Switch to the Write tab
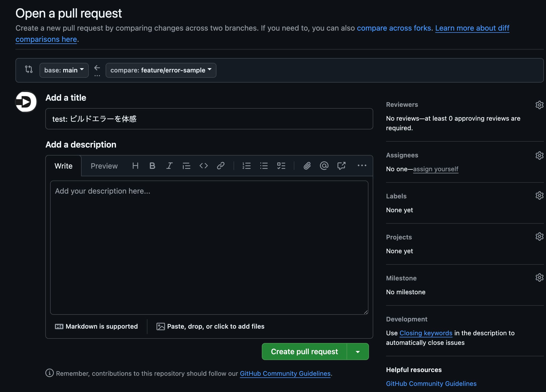The width and height of the screenshot is (546, 392). (x=63, y=166)
